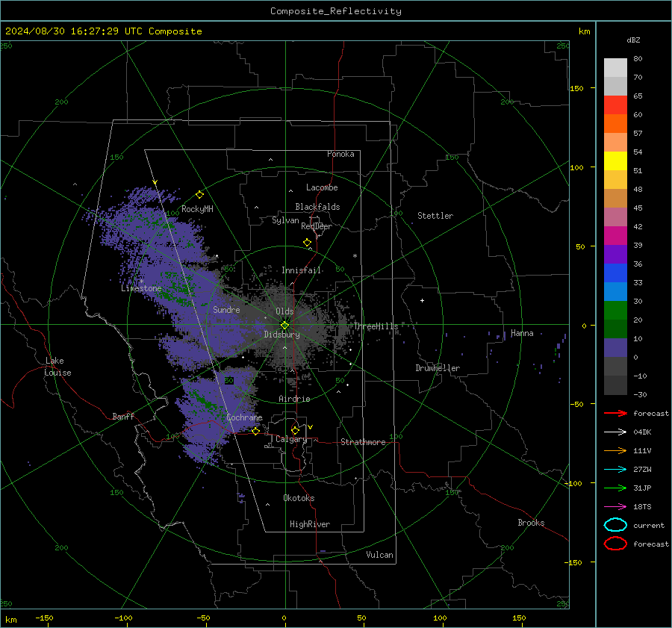Image resolution: width=672 pixels, height=628 pixels.
Task: Click the cyan 27ZW arrow icon
Action: (615, 470)
